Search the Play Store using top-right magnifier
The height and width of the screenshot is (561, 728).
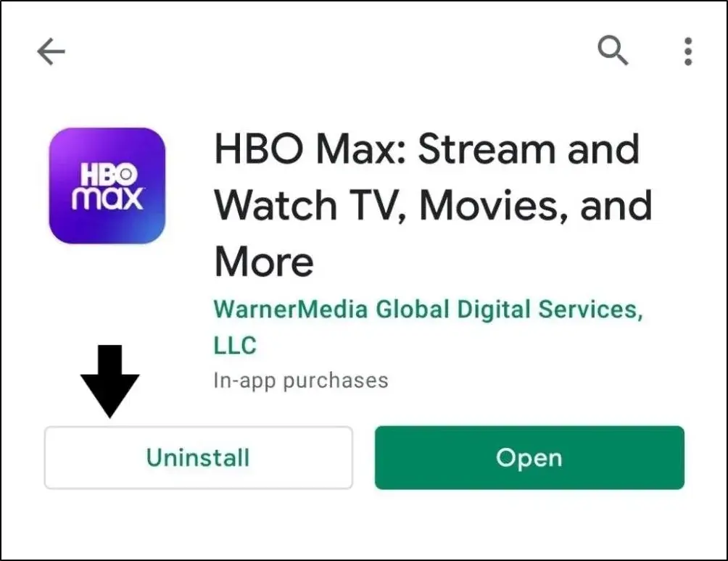613,50
